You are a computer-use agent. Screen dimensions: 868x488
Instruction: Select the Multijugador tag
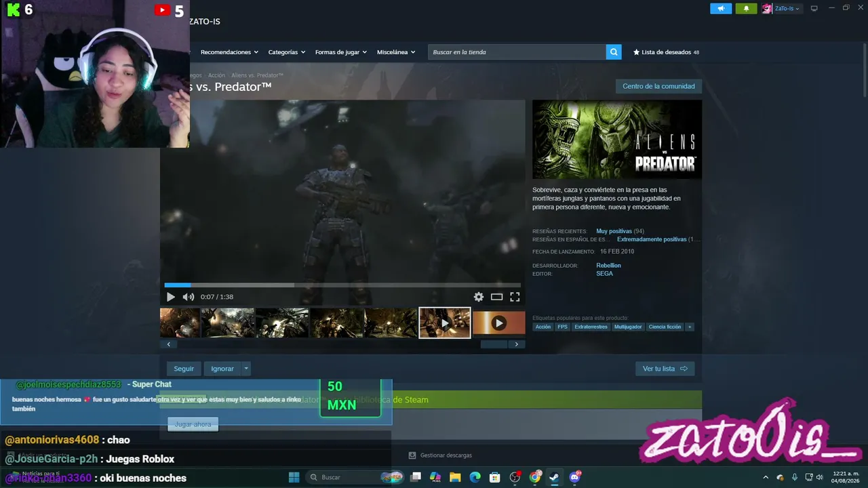[629, 327]
